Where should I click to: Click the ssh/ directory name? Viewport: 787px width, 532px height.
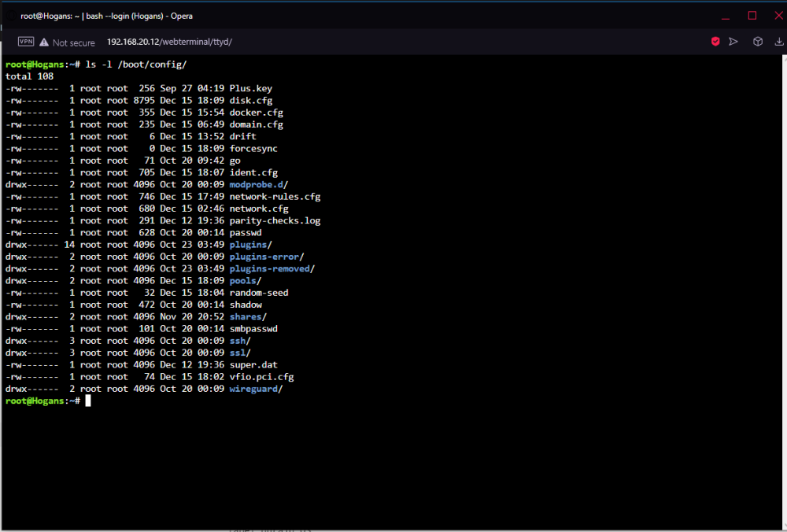coord(240,341)
